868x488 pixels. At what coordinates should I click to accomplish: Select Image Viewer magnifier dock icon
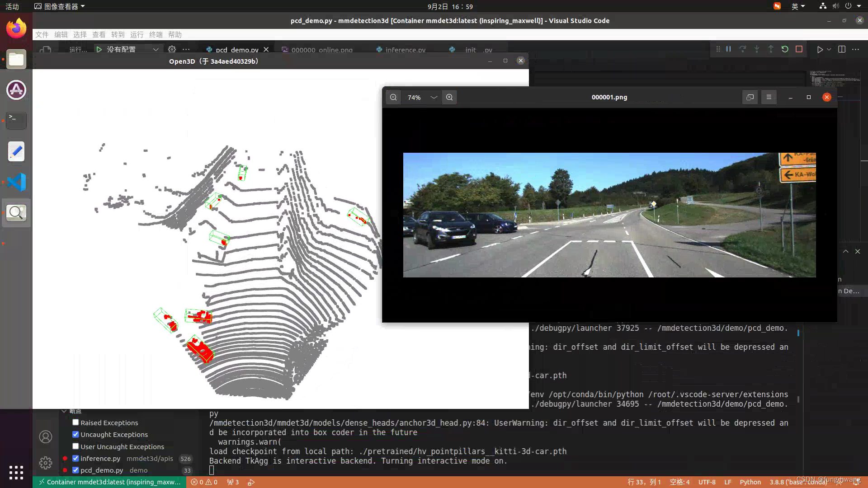[x=16, y=213]
